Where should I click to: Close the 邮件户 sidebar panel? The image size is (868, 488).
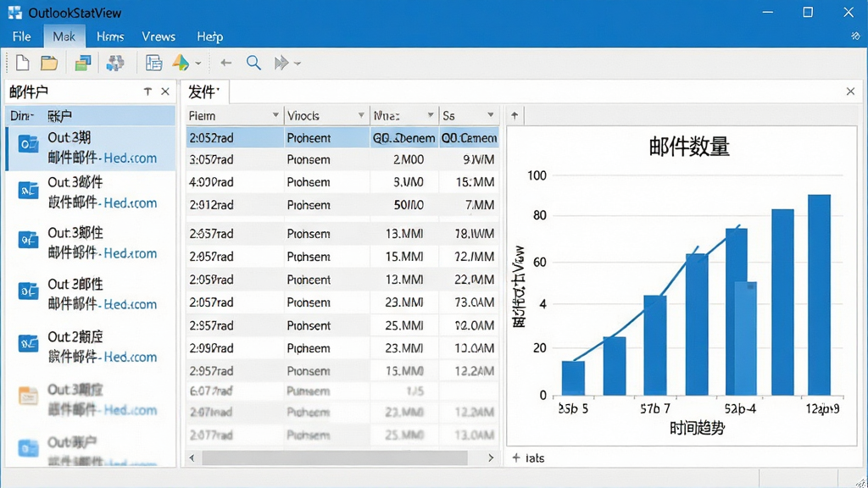165,91
